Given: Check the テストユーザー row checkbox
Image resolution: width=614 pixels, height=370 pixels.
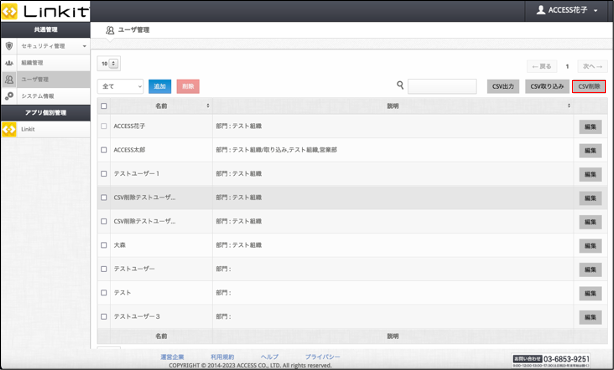Looking at the screenshot, I should click(104, 269).
